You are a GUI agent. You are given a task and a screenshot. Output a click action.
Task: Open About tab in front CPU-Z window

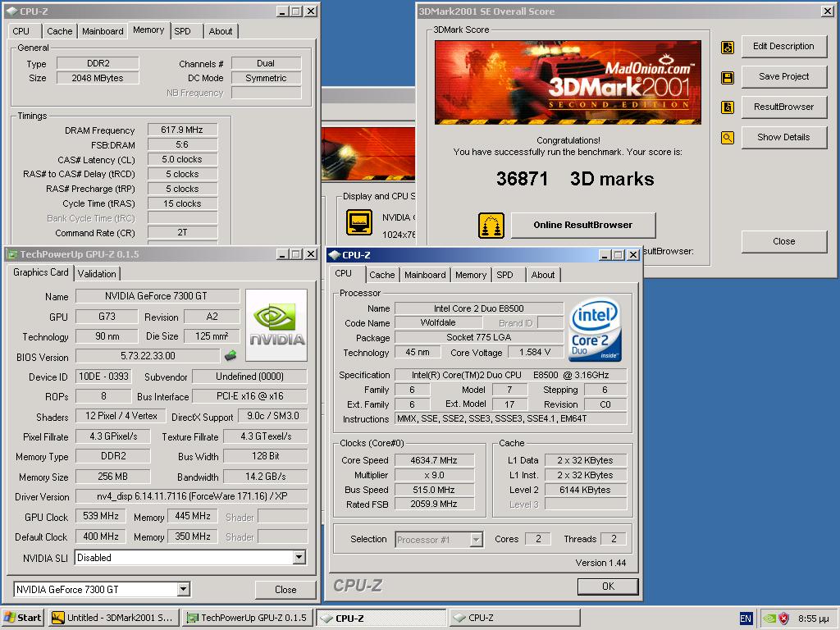tap(543, 275)
